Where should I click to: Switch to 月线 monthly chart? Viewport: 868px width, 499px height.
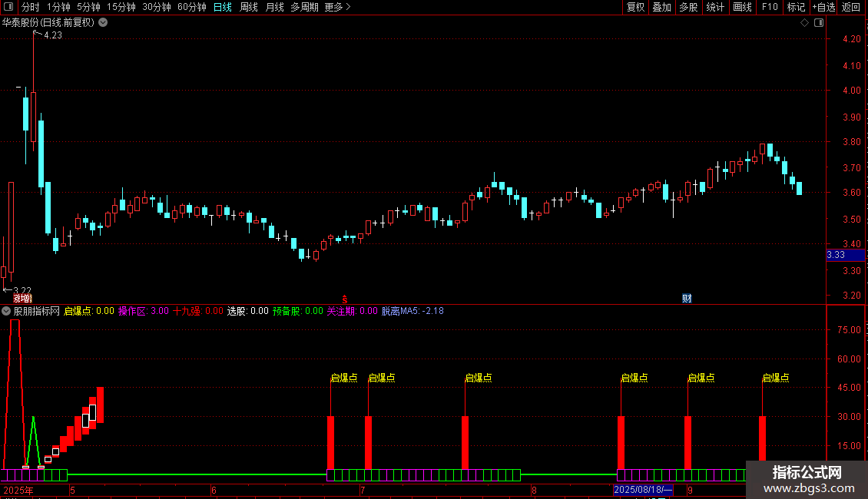(274, 7)
